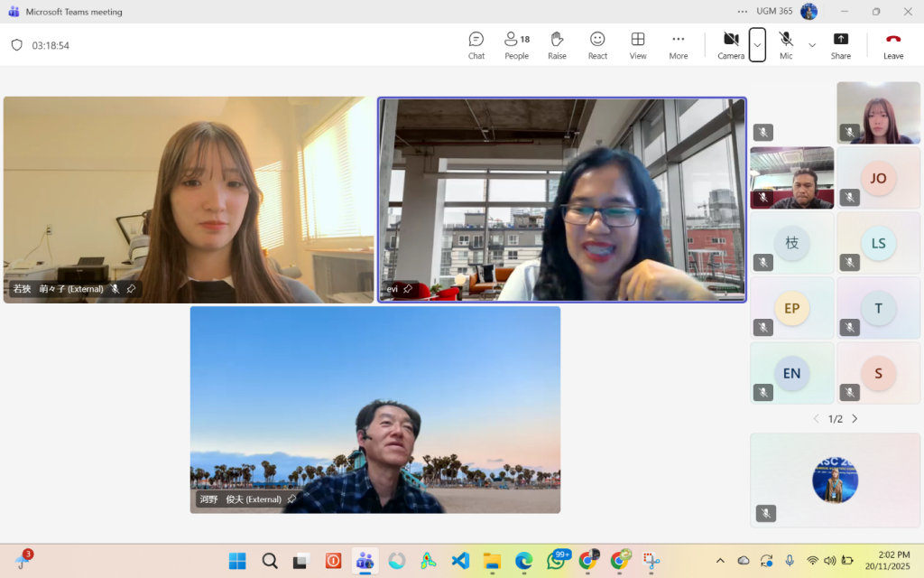924x578 pixels.
Task: Open the More actions menu
Action: [x=679, y=44]
